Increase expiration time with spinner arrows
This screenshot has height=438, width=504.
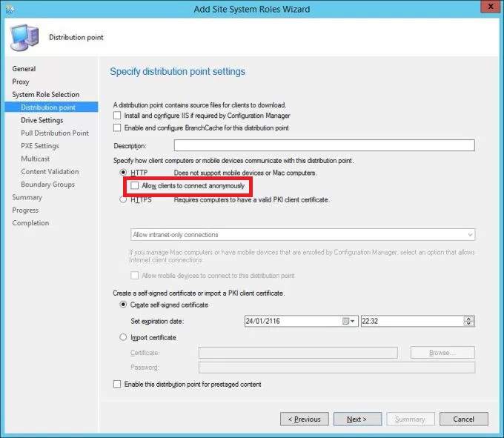tap(468, 319)
